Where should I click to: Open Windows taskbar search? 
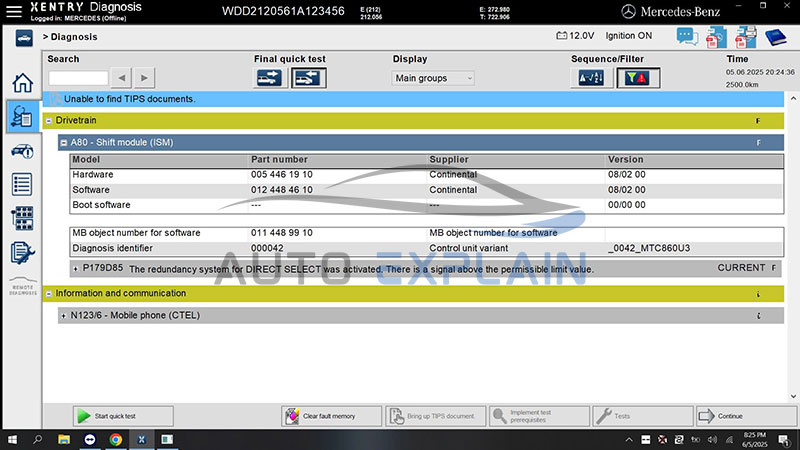[37, 440]
